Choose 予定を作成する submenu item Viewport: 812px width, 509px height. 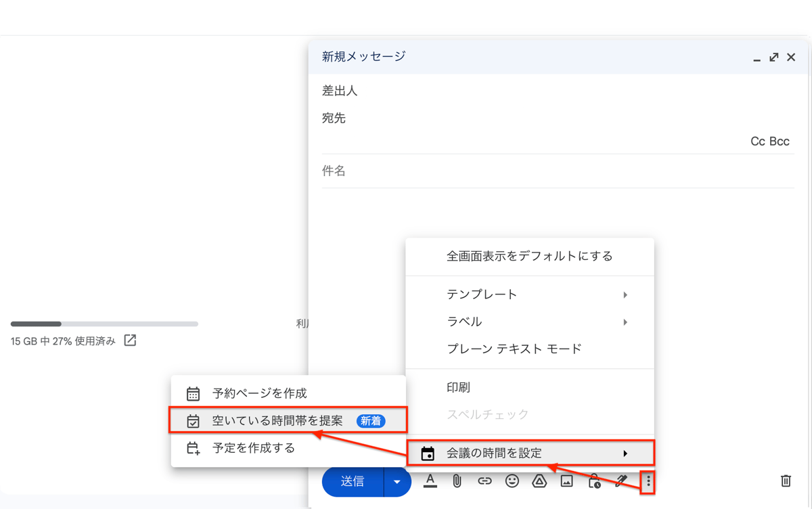(x=288, y=448)
